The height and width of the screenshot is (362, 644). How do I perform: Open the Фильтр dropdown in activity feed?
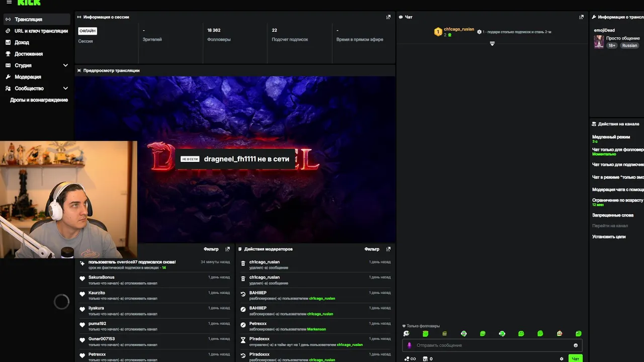pos(211,249)
